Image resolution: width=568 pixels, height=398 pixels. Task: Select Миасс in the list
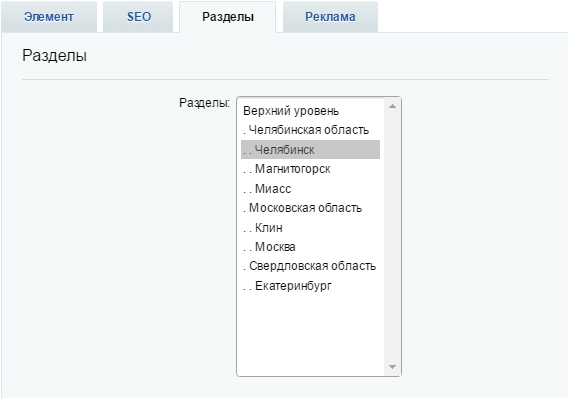click(x=310, y=189)
